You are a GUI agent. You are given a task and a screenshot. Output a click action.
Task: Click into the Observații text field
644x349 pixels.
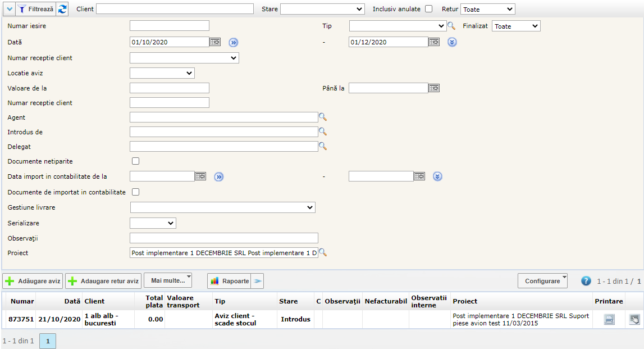(x=223, y=238)
